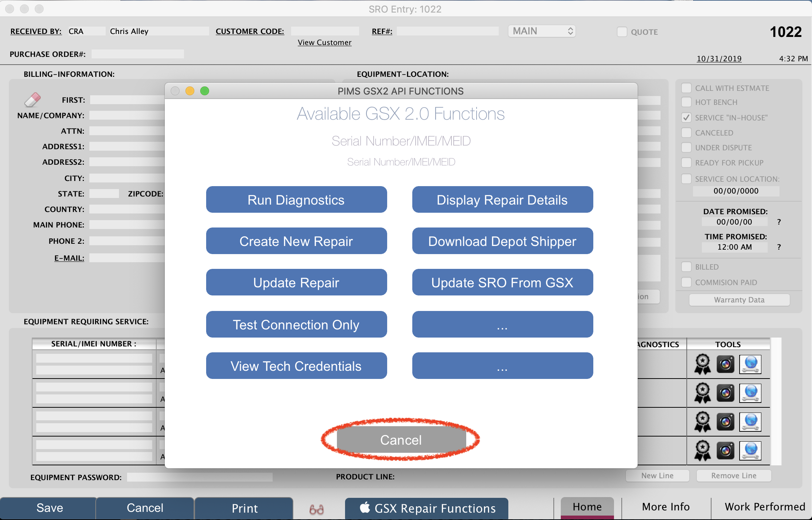Screen dimensions: 812x520
Task: Click the 10/31/2019 date link
Action: point(719,58)
